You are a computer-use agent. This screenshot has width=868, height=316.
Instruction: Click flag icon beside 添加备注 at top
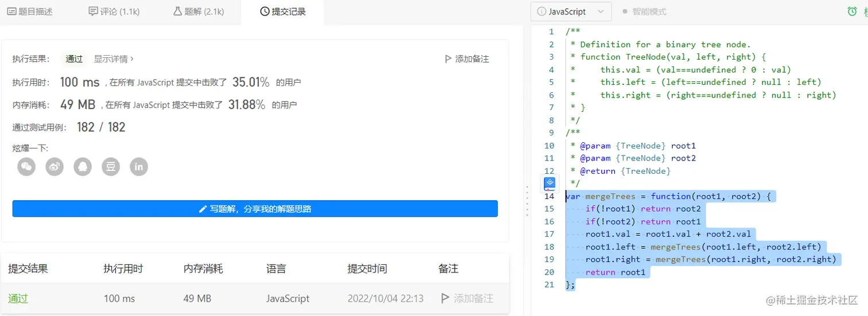click(x=448, y=58)
